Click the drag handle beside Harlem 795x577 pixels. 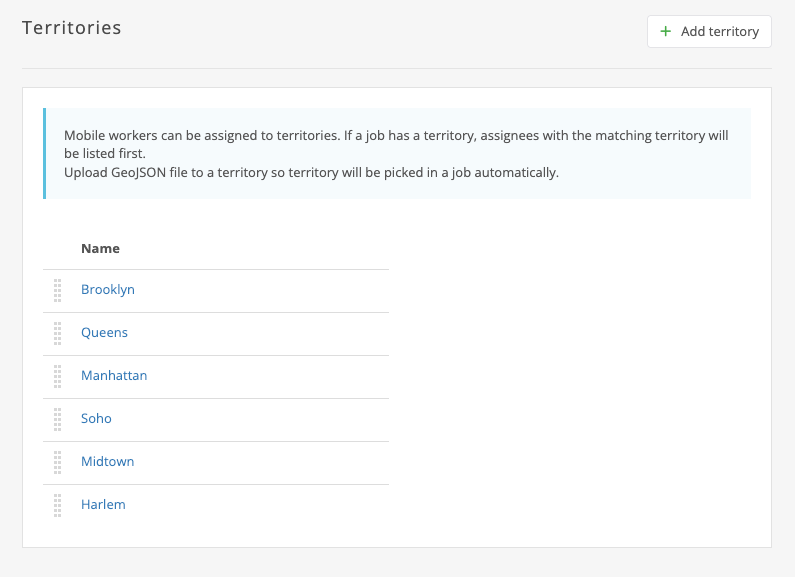pyautogui.click(x=58, y=505)
